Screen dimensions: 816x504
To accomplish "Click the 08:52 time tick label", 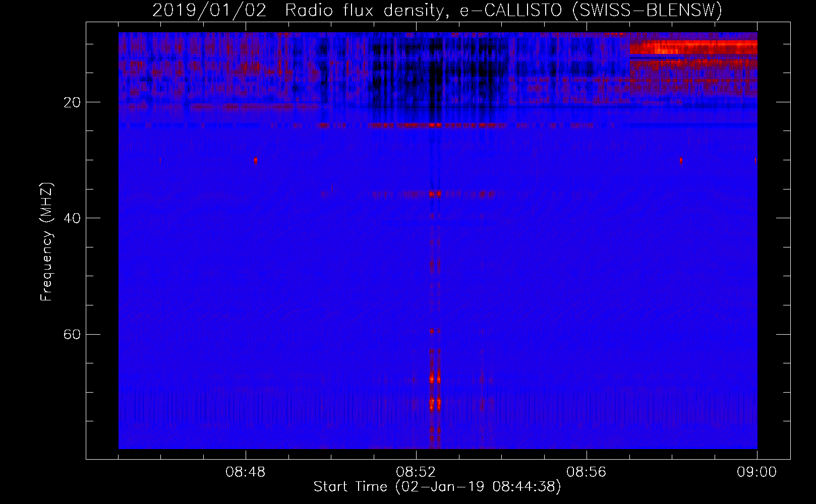I will click(416, 472).
